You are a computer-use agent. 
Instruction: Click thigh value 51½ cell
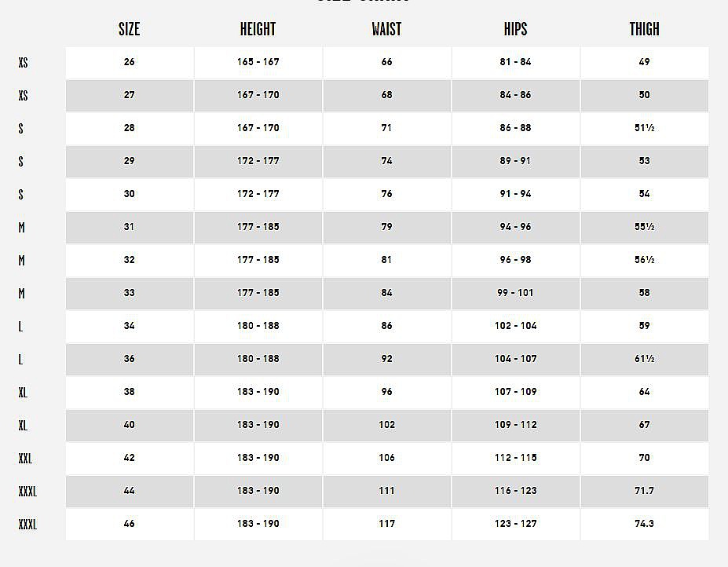[645, 129]
